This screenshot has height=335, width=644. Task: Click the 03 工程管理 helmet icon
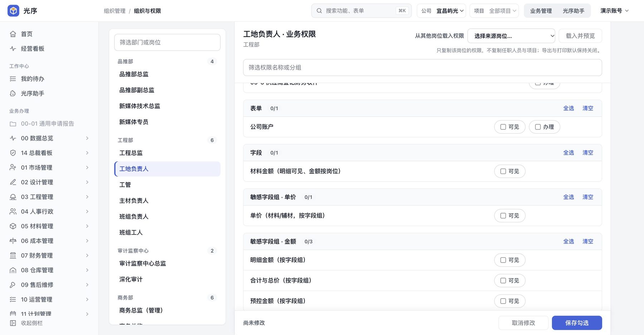tap(13, 197)
